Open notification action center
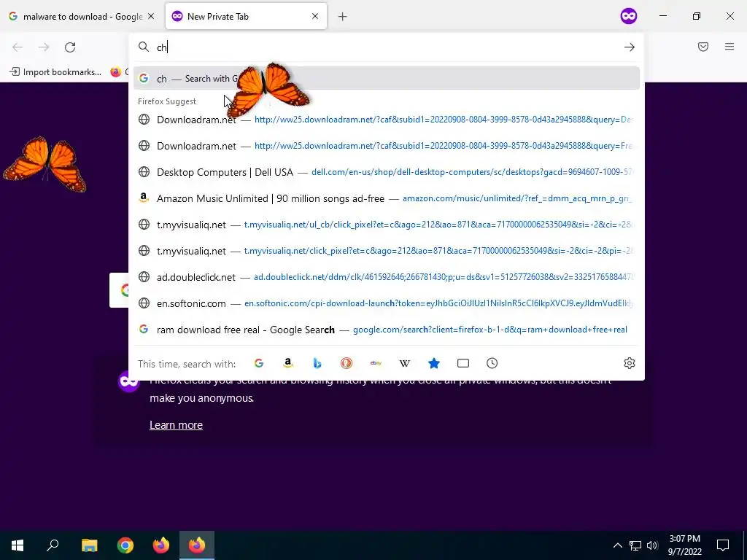This screenshot has width=747, height=560. coord(723,545)
